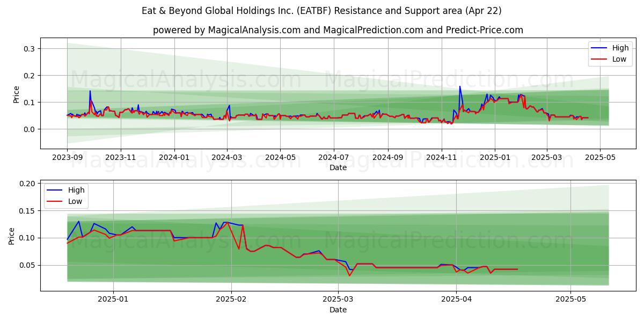Image resolution: width=644 pixels, height=322 pixels.
Task: Click the 'powered by MagicalAnalysis.com' subtitle
Action: [338, 30]
